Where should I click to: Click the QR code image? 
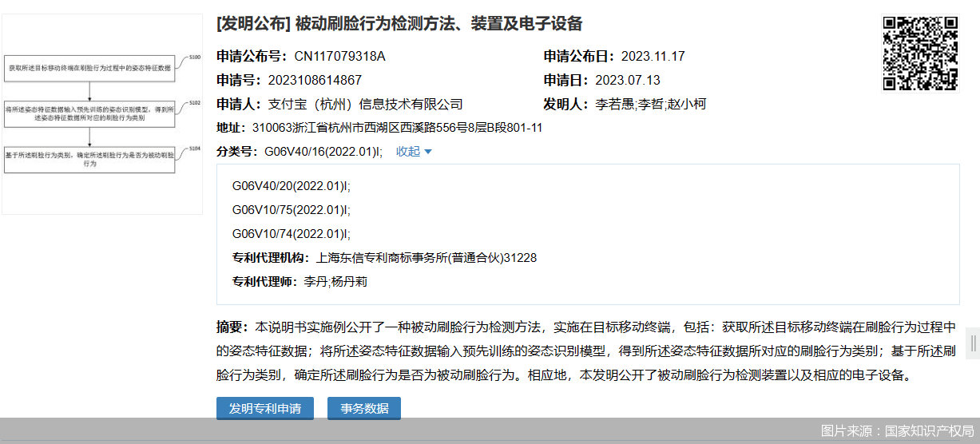tap(919, 53)
